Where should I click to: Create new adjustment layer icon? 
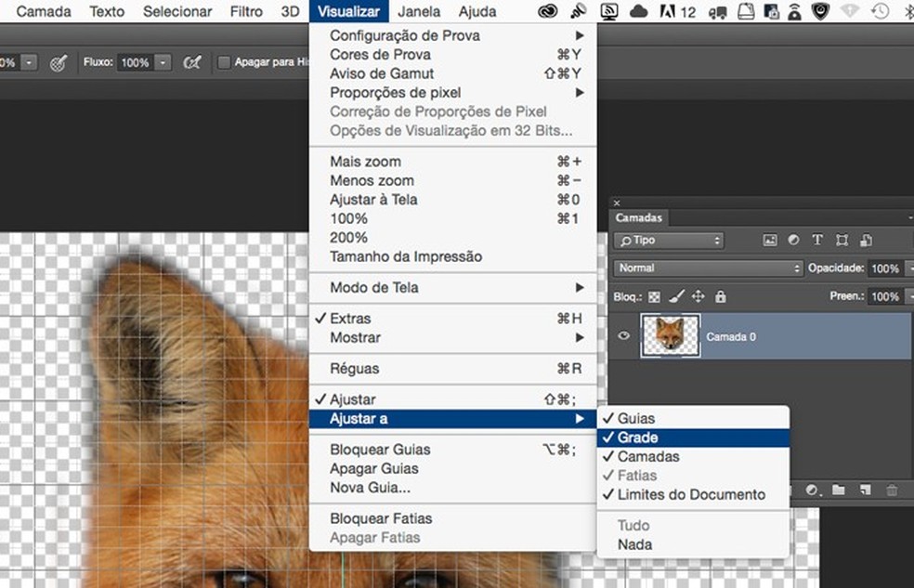point(813,490)
